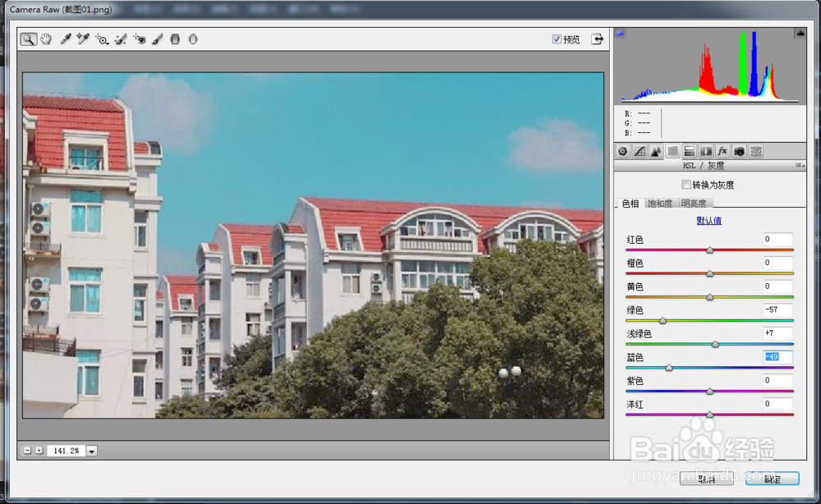Click the 紫色 hue slider handle
The width and height of the screenshot is (821, 504).
tap(710, 392)
